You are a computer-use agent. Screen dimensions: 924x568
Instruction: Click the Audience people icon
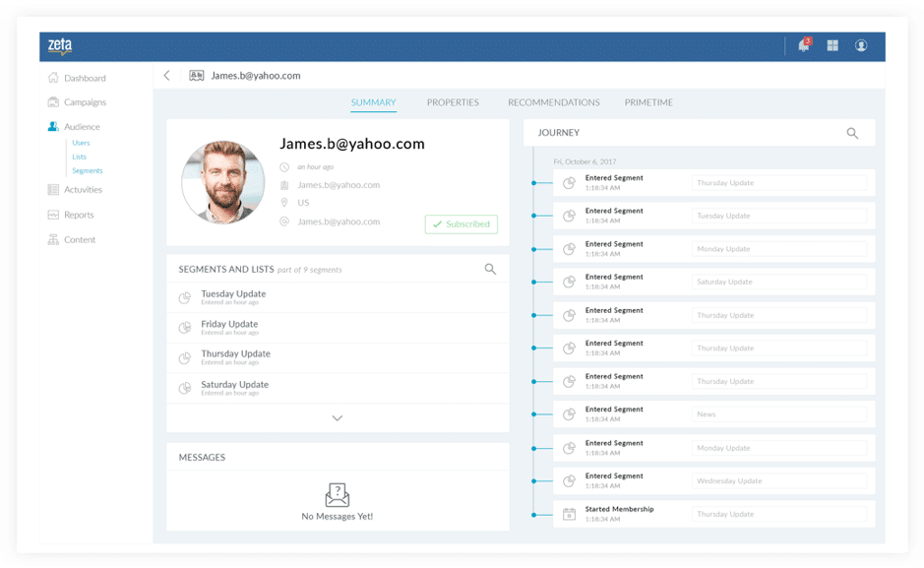(x=53, y=127)
